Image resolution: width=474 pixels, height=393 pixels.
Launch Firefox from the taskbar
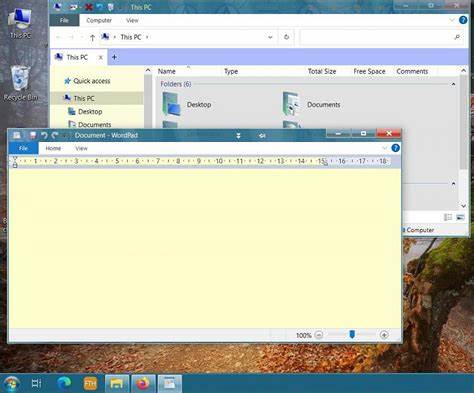point(143,384)
